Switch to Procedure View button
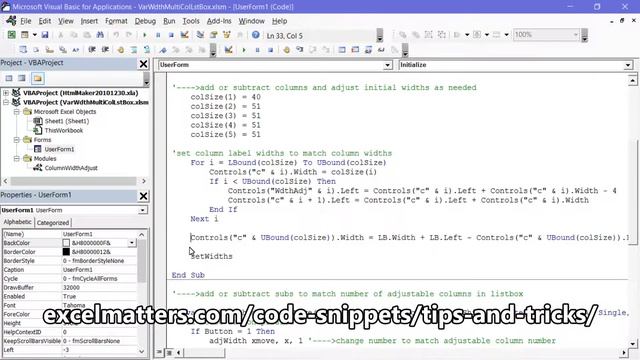 point(159,352)
